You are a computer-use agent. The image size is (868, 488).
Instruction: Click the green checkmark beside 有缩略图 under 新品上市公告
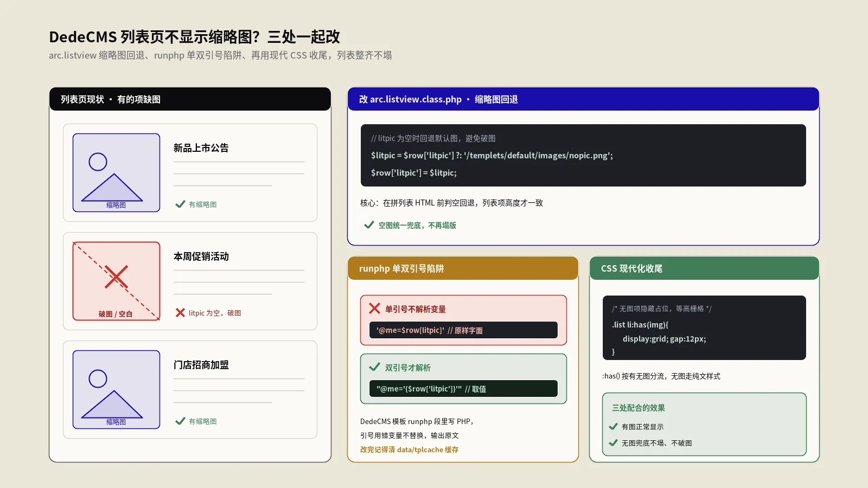click(180, 204)
